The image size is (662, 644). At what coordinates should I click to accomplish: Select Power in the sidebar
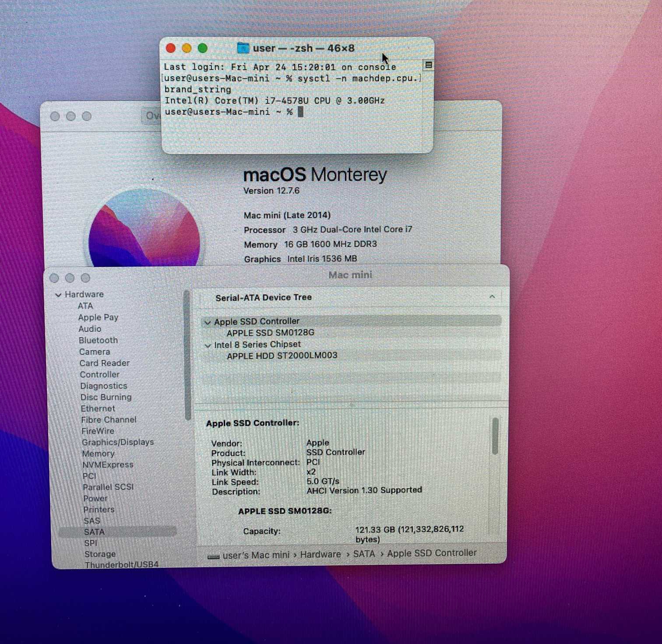[95, 498]
